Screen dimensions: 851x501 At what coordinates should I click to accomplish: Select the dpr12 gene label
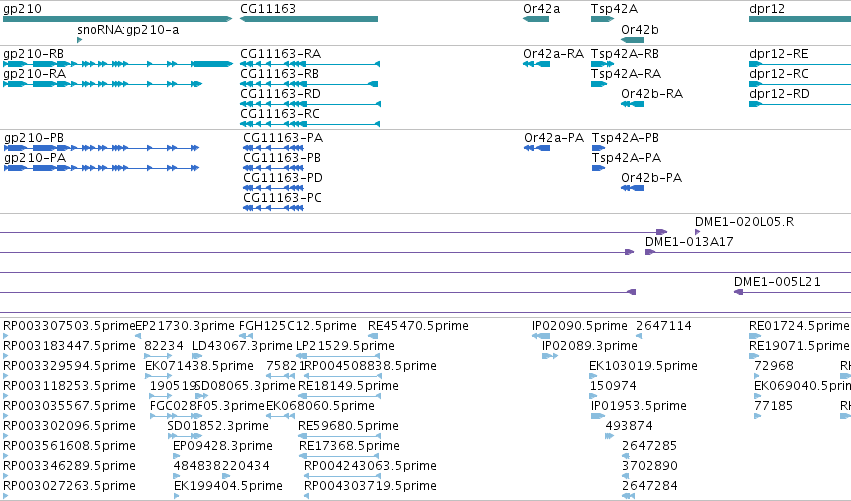pos(767,9)
